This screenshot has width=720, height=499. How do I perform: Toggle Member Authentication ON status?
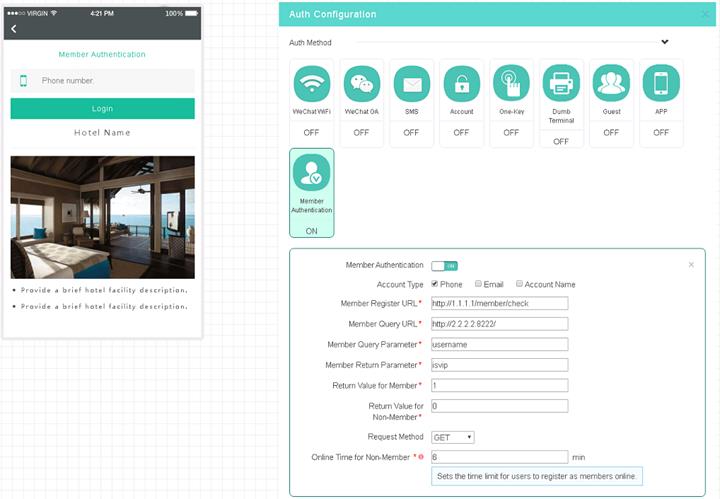pos(312,231)
